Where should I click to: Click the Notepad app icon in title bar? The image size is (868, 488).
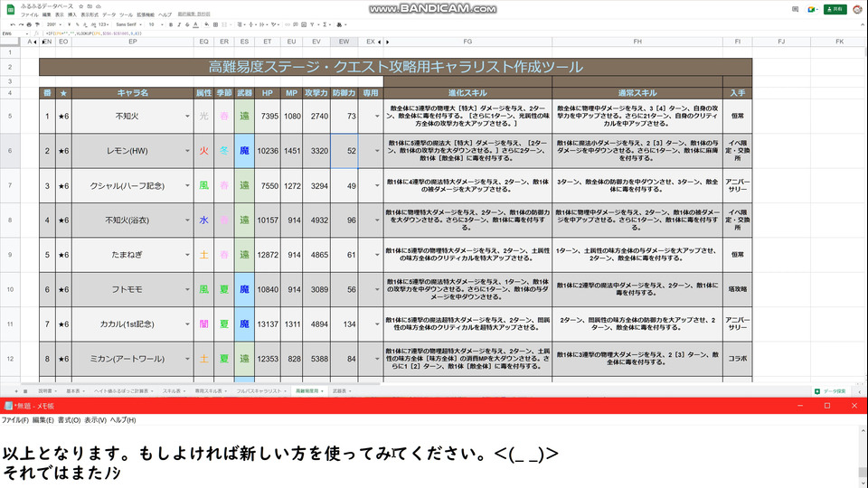click(x=8, y=406)
